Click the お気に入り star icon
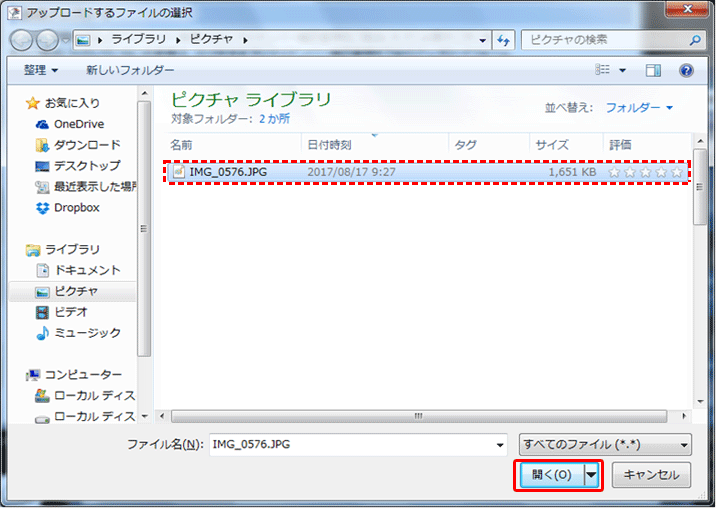Image resolution: width=717 pixels, height=508 pixels. click(32, 103)
